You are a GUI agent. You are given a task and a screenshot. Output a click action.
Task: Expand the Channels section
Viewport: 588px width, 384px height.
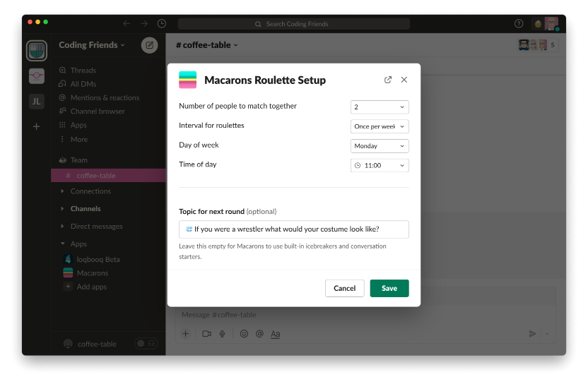(x=62, y=209)
